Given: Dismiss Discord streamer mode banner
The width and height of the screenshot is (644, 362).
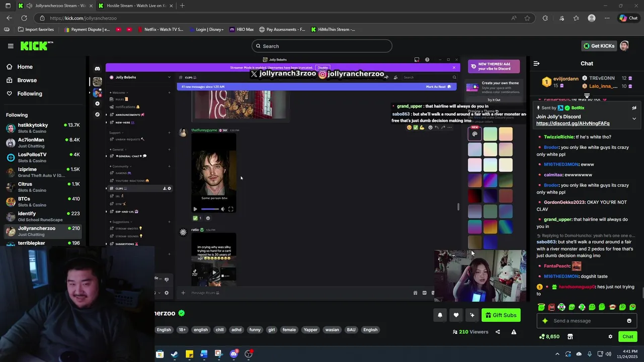Looking at the screenshot, I should click(x=454, y=67).
